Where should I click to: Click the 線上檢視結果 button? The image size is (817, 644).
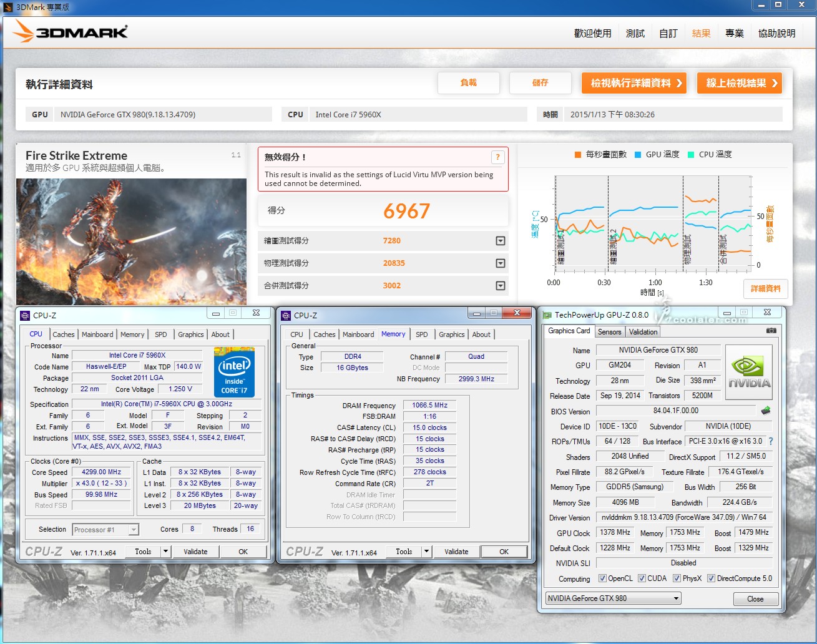click(x=740, y=83)
